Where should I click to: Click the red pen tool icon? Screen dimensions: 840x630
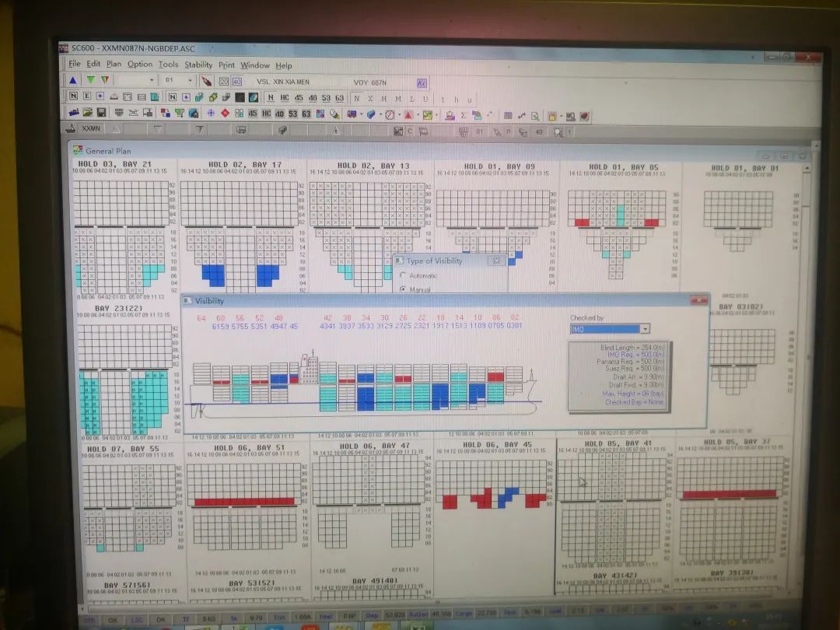point(207,81)
